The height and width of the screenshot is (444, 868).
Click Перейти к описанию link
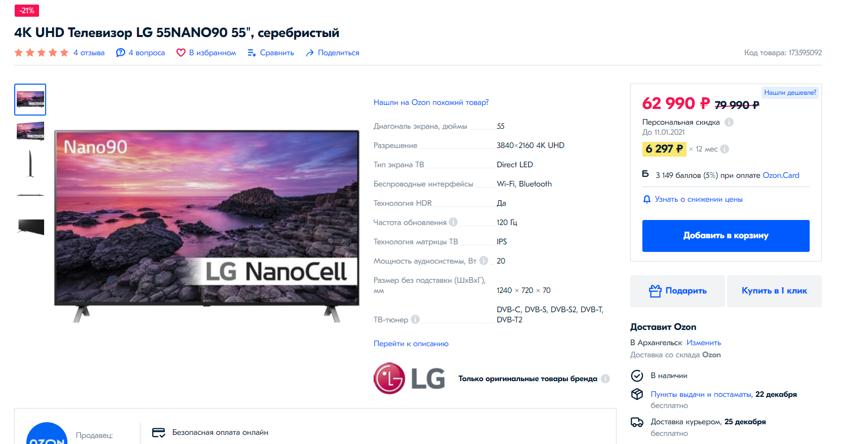[411, 344]
